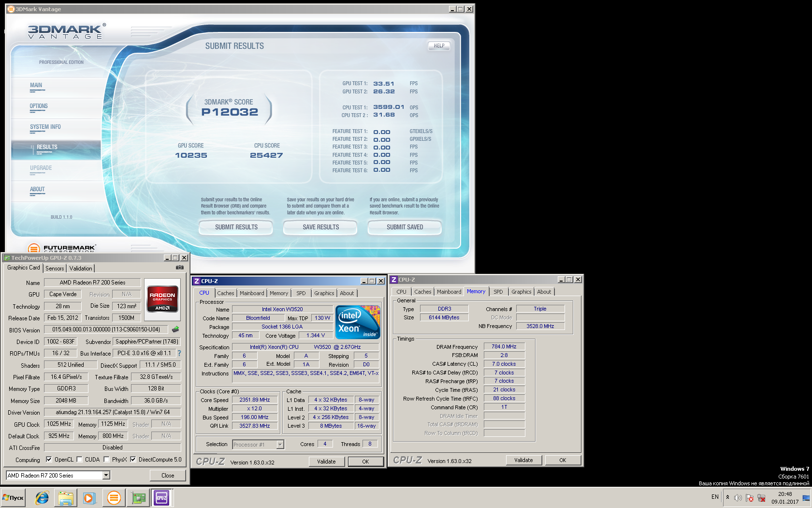This screenshot has width=812, height=508.
Task: Open Graphics tab in CPU-Z Memory window
Action: 522,292
